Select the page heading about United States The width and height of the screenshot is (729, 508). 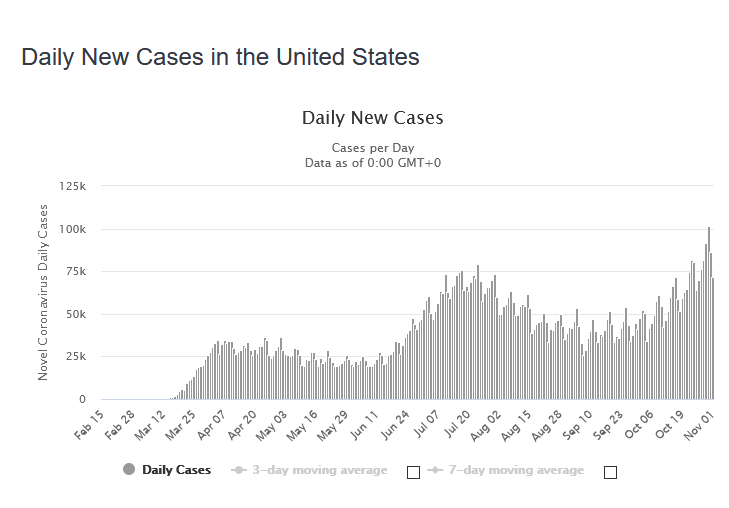[220, 56]
